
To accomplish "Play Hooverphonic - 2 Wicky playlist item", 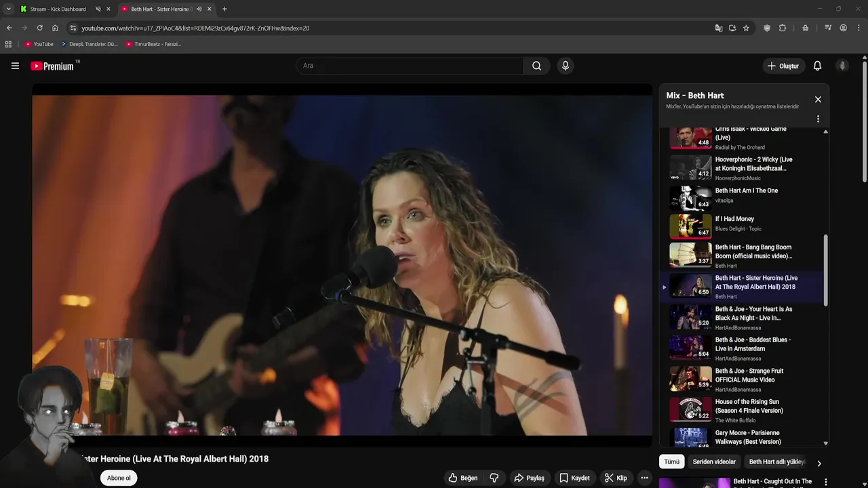I will [743, 168].
